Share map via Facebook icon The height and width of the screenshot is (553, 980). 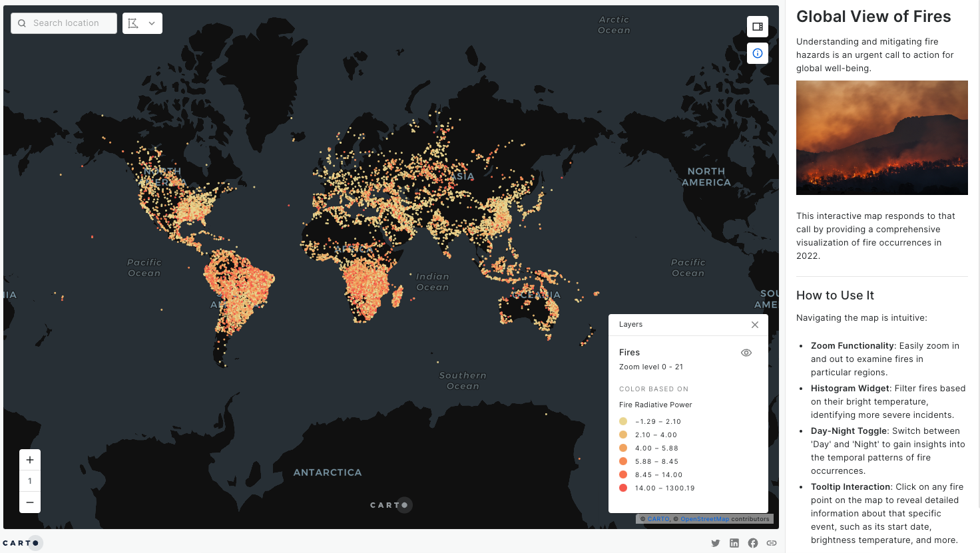[x=753, y=543]
